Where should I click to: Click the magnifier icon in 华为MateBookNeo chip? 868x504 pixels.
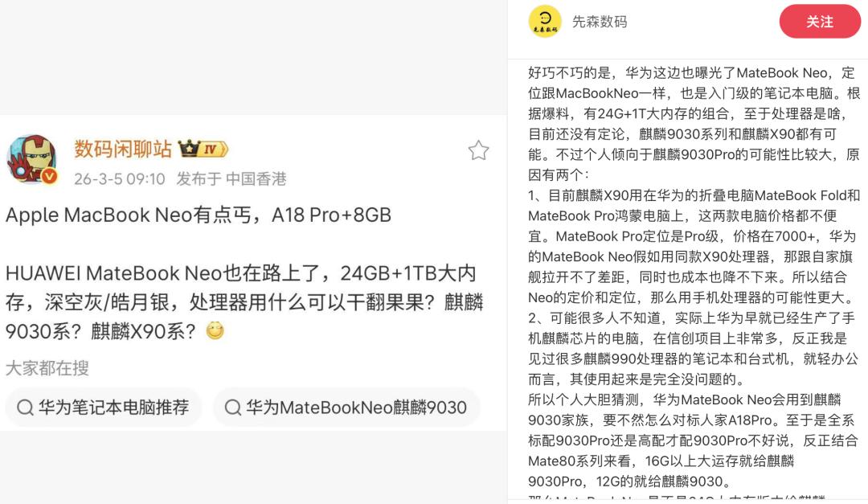click(232, 408)
